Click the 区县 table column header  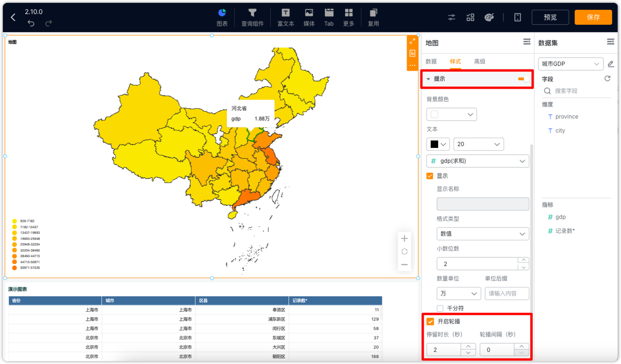(x=242, y=301)
